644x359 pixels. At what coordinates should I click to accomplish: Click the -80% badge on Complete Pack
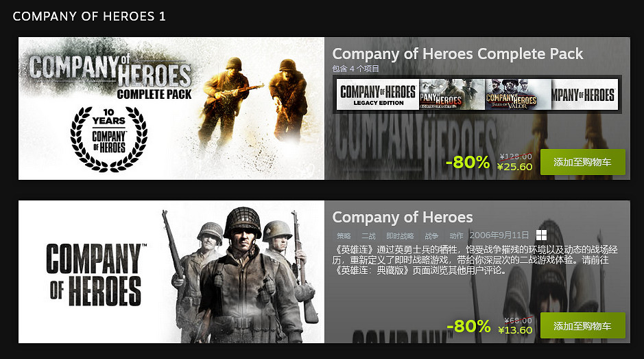click(x=468, y=163)
